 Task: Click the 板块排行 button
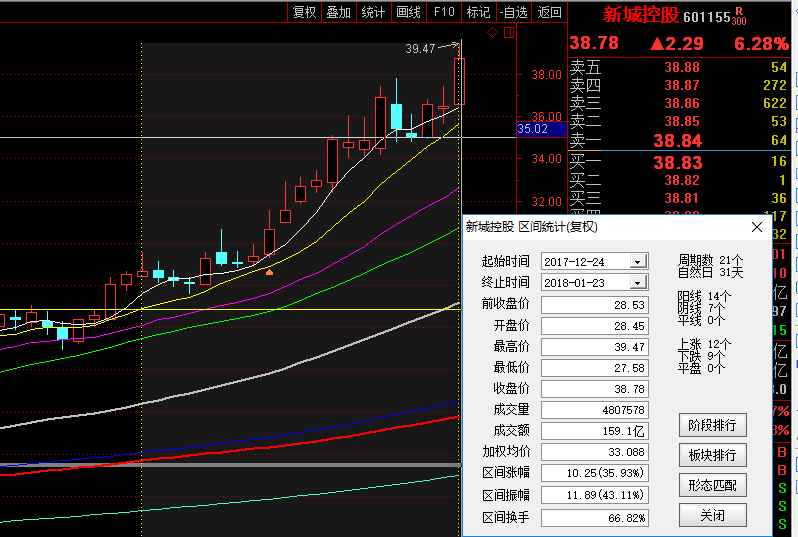[x=712, y=455]
